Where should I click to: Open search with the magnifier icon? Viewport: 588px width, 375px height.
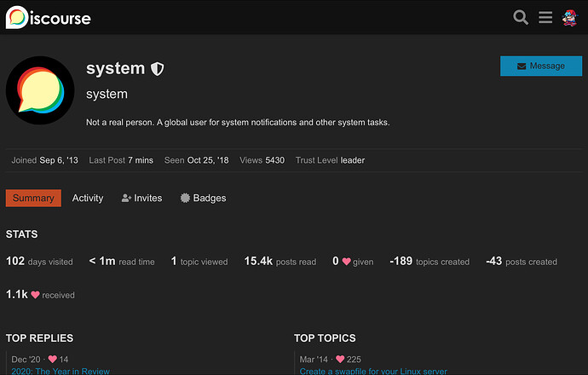tap(521, 17)
